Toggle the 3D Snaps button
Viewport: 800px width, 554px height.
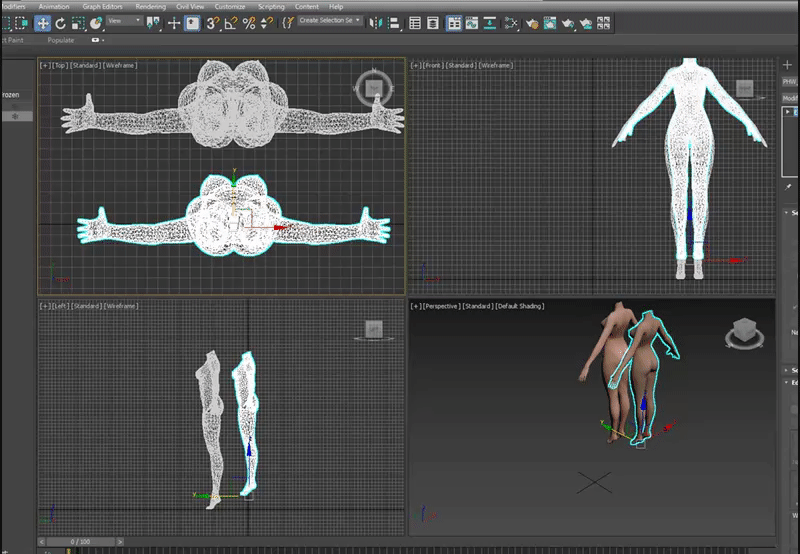[x=212, y=22]
